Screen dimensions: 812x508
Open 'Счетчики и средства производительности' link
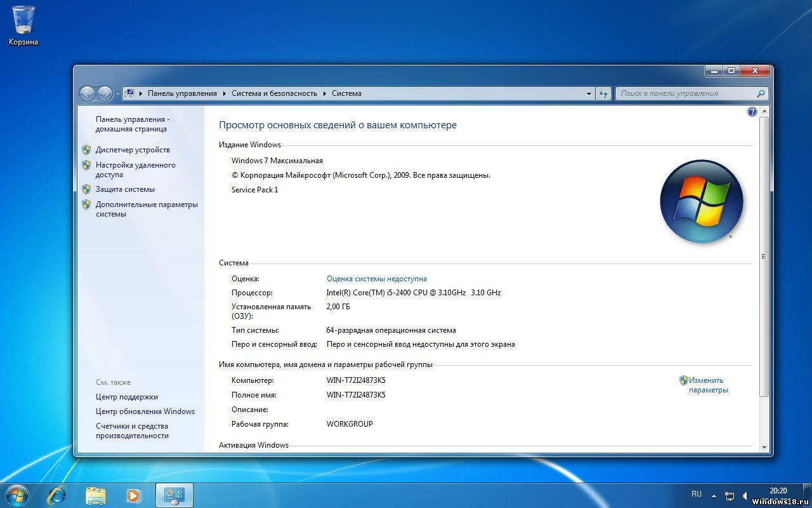132,431
